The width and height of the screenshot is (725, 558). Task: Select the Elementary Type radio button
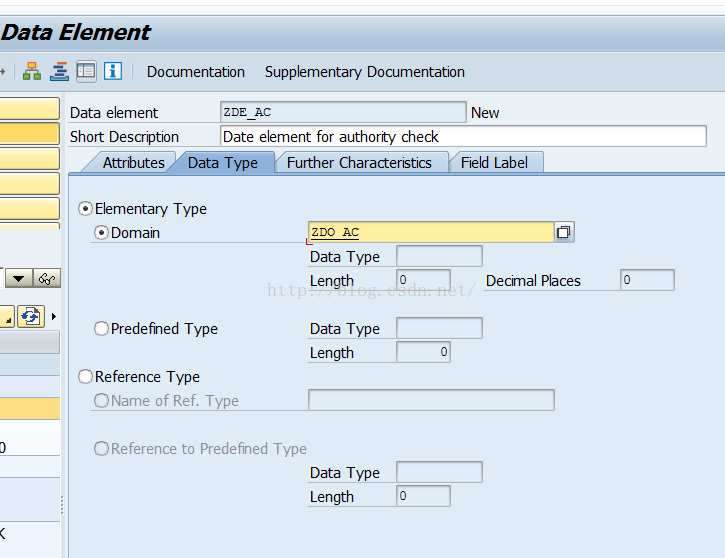pos(85,209)
